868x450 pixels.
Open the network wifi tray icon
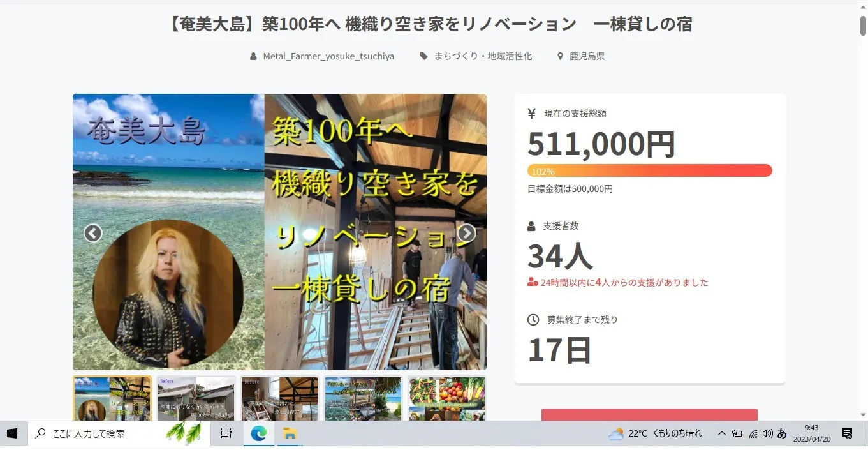tap(753, 433)
